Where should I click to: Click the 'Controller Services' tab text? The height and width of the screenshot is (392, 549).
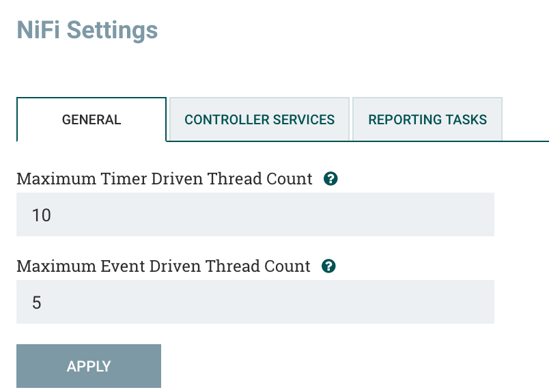tap(259, 120)
